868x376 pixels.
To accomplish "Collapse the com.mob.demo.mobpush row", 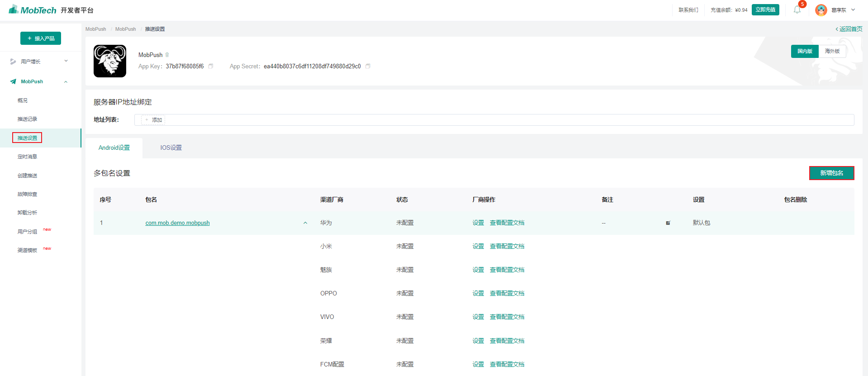I will (x=305, y=223).
